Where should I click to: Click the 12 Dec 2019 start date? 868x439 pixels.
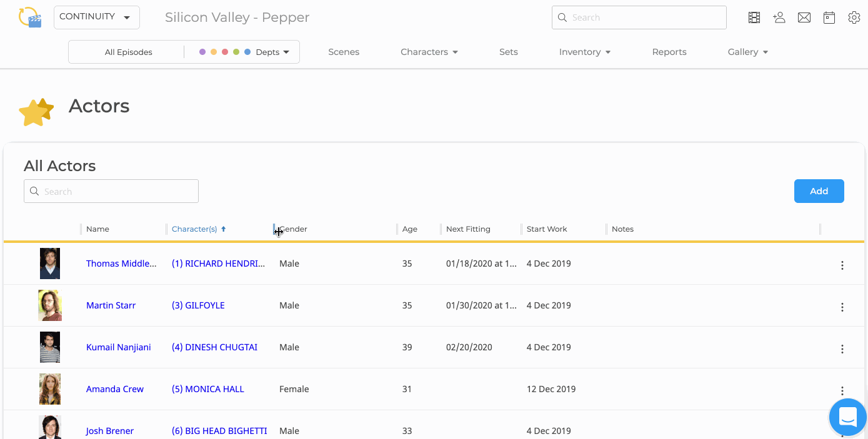click(x=551, y=389)
